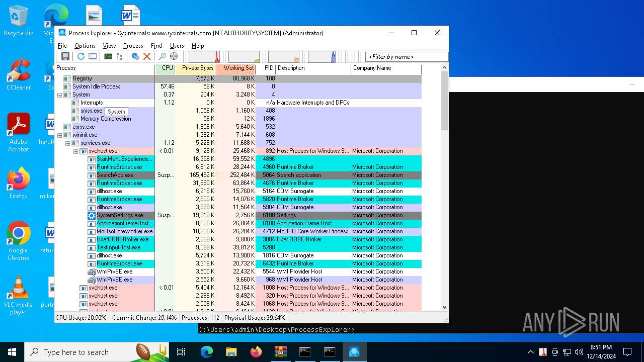Click the red X Kill Process icon
The height and width of the screenshot is (362, 644).
147,56
